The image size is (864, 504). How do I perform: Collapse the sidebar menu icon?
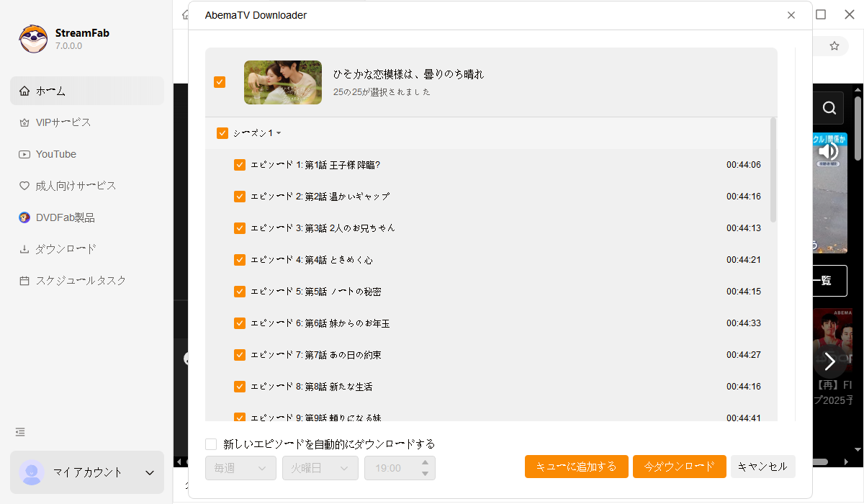click(20, 432)
